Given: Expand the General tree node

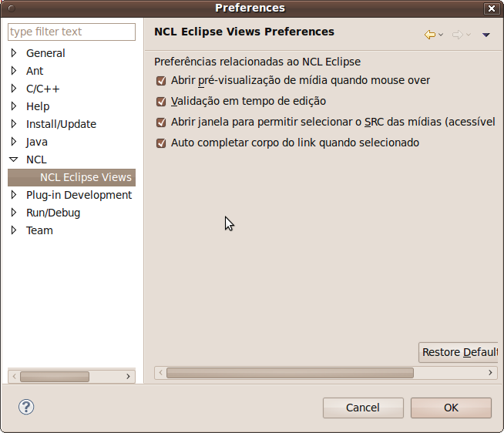Looking at the screenshot, I should pos(14,53).
